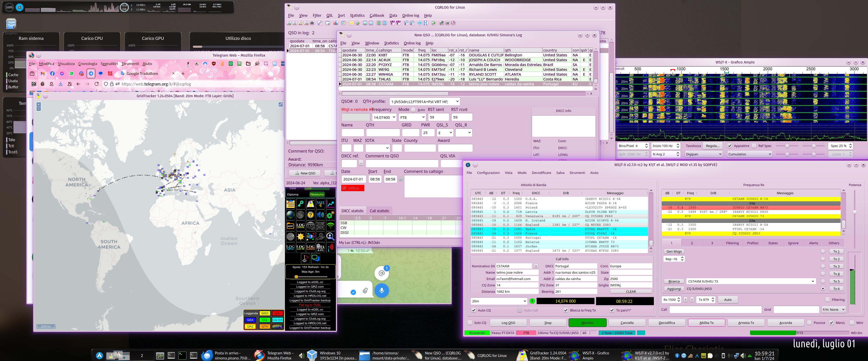Open Mode FT8 dropdown in New QSO
Image resolution: width=868 pixels, height=361 pixels.
413,117
